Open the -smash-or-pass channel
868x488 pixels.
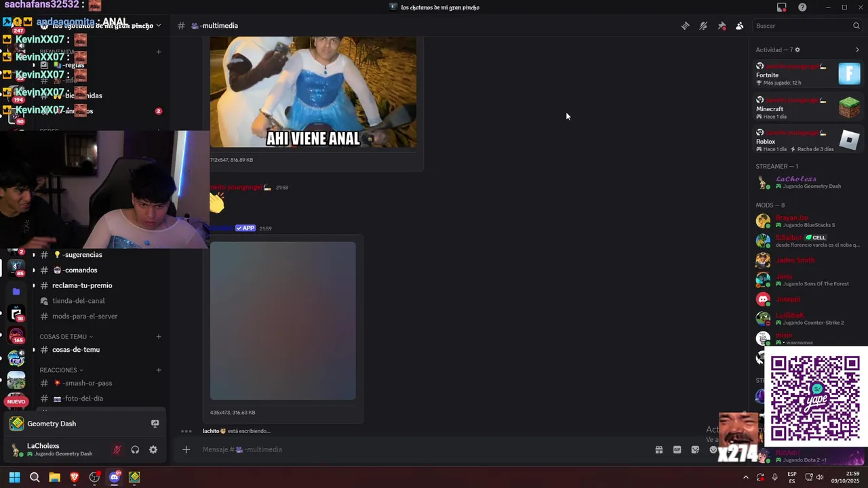pos(100,384)
